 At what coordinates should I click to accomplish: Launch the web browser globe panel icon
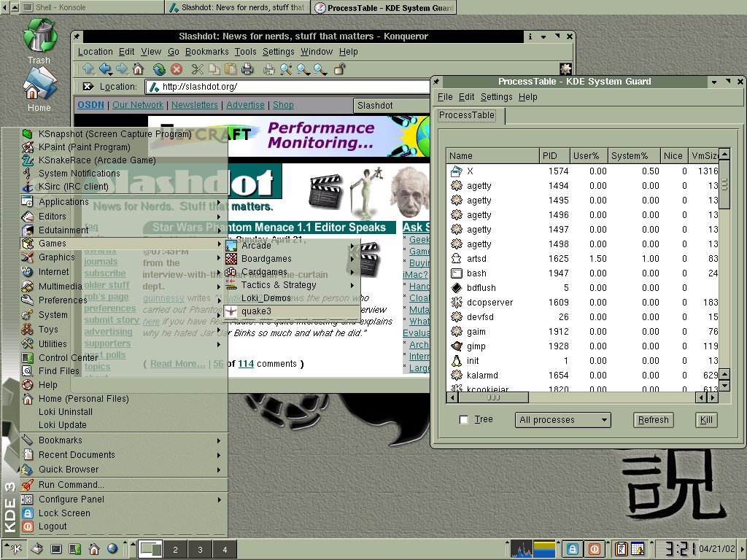(x=112, y=549)
